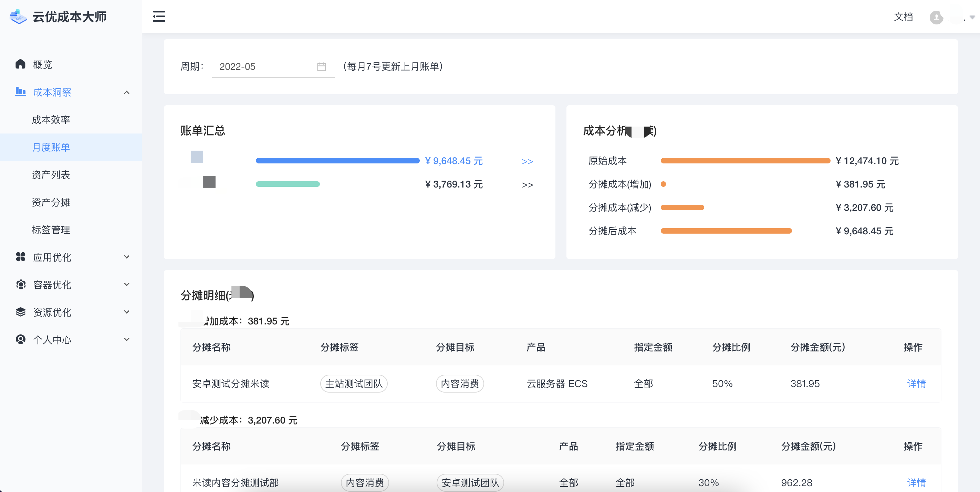Viewport: 980px width, 492px height.
Task: Click the 安卓测试分摊米读 name cell
Action: (x=231, y=384)
